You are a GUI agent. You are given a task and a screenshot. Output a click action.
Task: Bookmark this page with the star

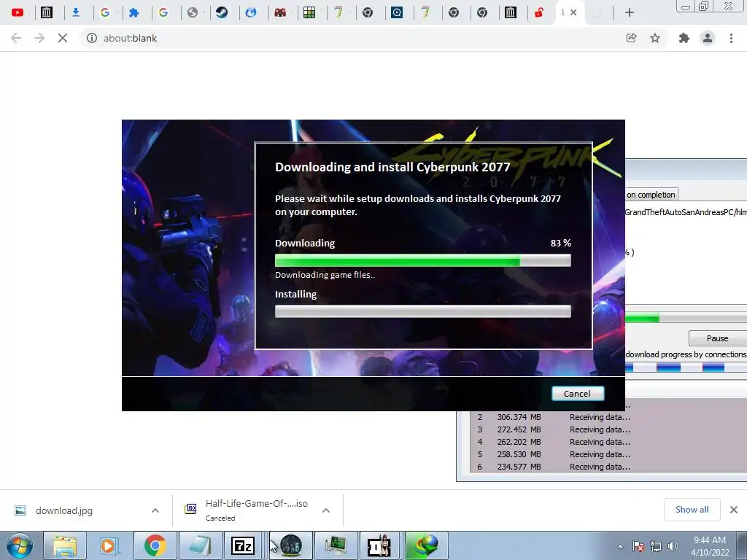[655, 38]
